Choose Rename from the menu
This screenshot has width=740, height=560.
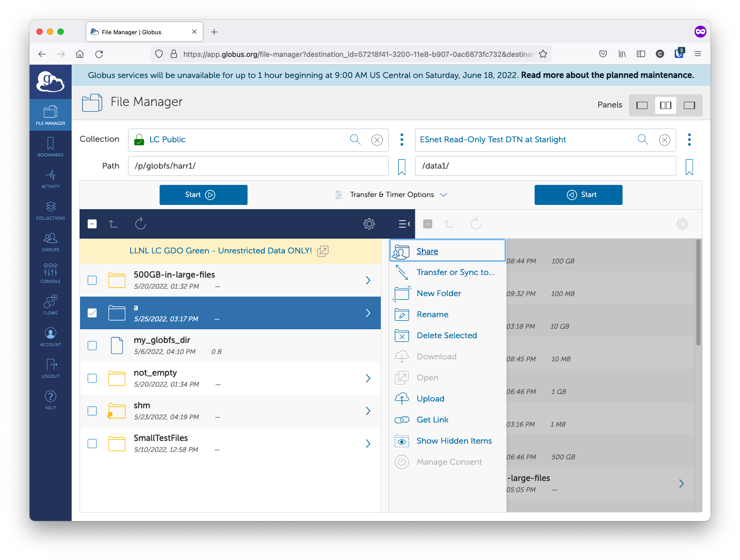tap(448, 315)
